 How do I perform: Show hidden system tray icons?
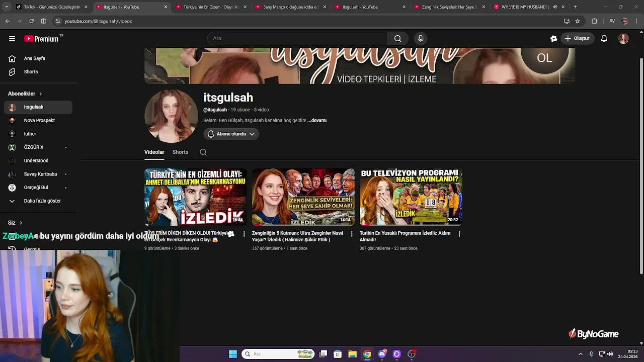click(x=580, y=354)
